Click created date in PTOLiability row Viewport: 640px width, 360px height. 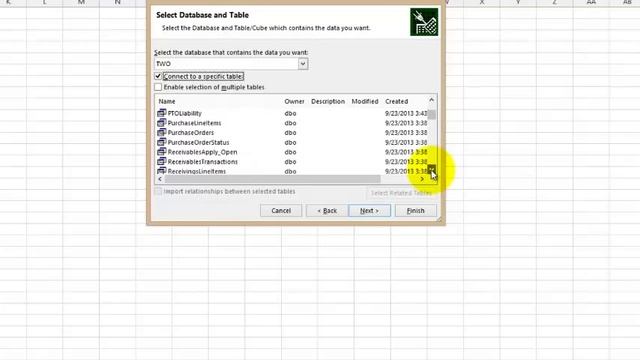(x=406, y=113)
